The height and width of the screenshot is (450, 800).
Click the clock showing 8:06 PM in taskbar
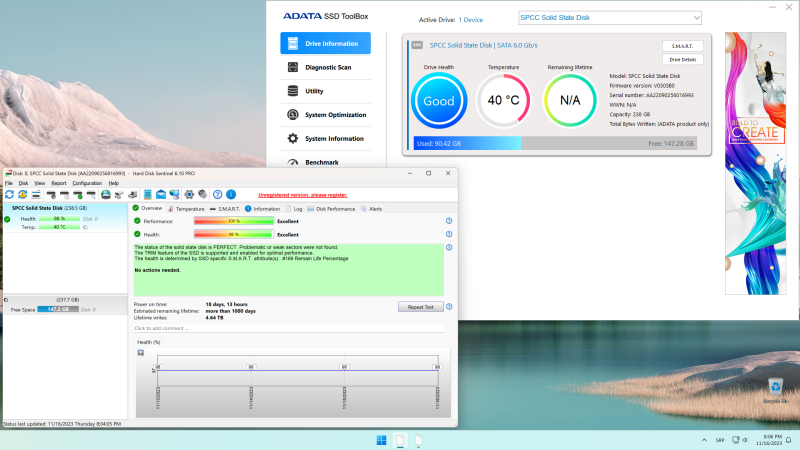click(769, 440)
